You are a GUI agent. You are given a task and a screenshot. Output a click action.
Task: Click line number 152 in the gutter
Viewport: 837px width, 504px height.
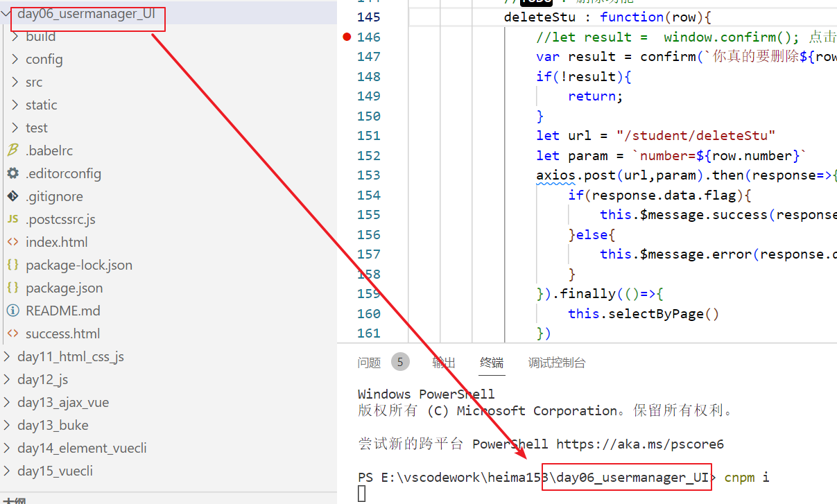click(368, 155)
